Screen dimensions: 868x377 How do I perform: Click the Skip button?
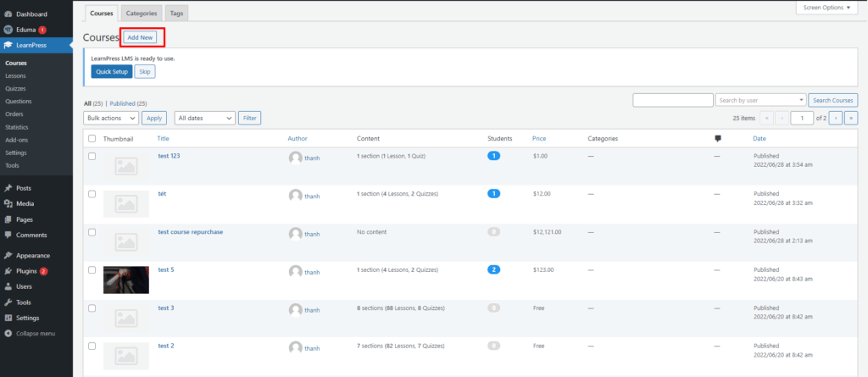145,71
